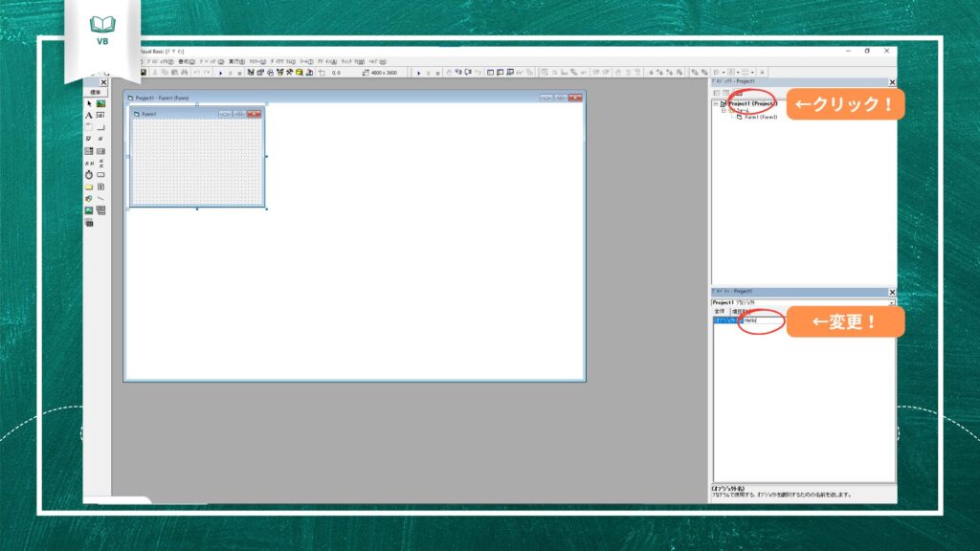Choose the horizontal scroll bar control tool
This screenshot has height=551, width=980.
[x=89, y=163]
